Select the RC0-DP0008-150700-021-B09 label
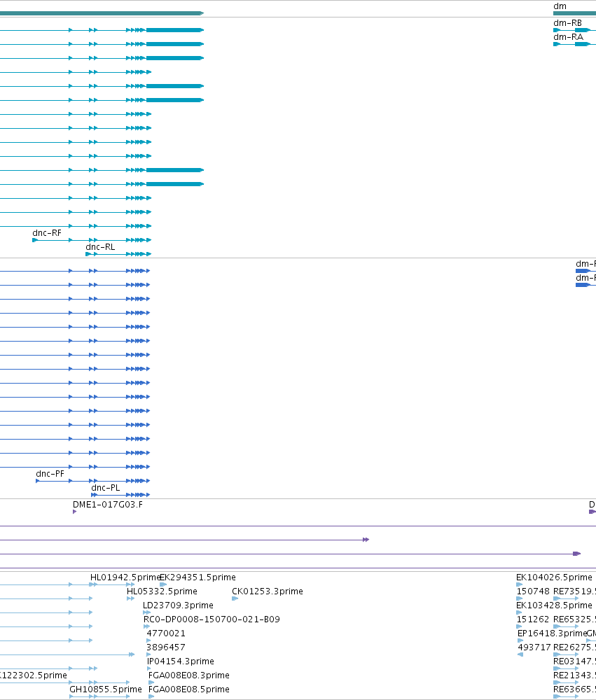Image resolution: width=596 pixels, height=700 pixels. 212,619
